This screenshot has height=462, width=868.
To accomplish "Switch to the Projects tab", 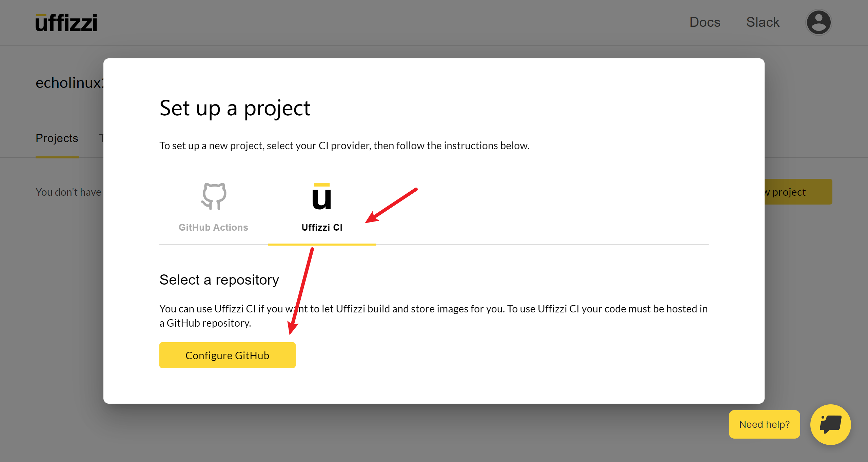I will 57,138.
